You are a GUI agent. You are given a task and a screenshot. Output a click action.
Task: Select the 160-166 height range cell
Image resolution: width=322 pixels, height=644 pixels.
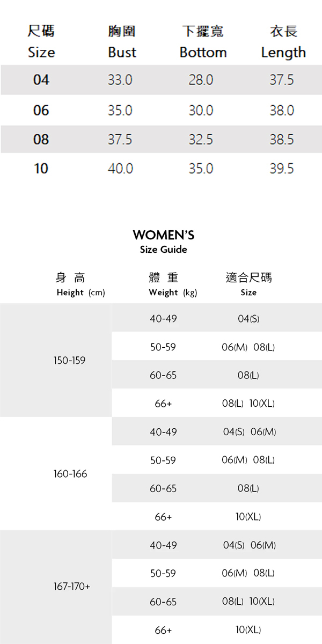tap(70, 474)
